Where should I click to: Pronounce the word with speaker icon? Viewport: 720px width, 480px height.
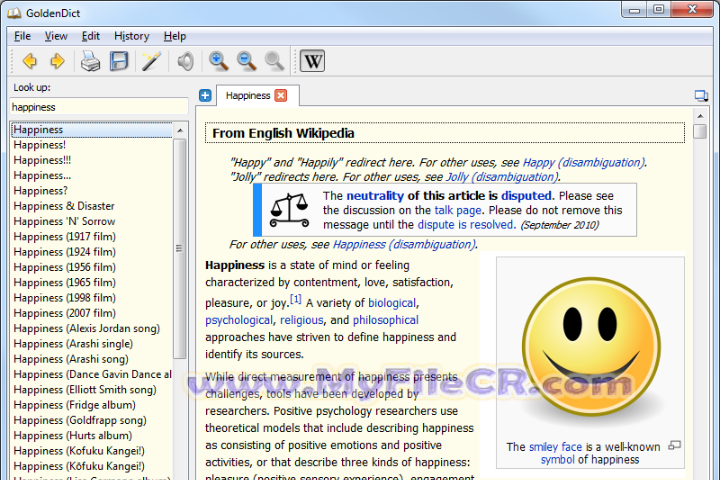coord(186,61)
